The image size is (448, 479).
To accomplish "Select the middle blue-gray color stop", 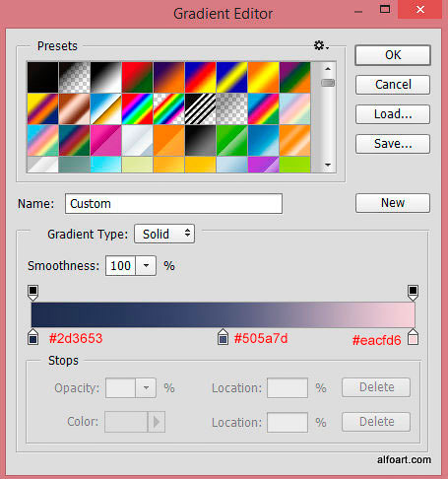I will [223, 337].
